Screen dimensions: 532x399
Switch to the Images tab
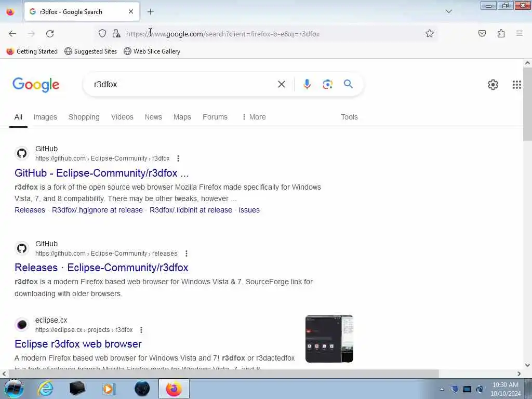(x=45, y=117)
